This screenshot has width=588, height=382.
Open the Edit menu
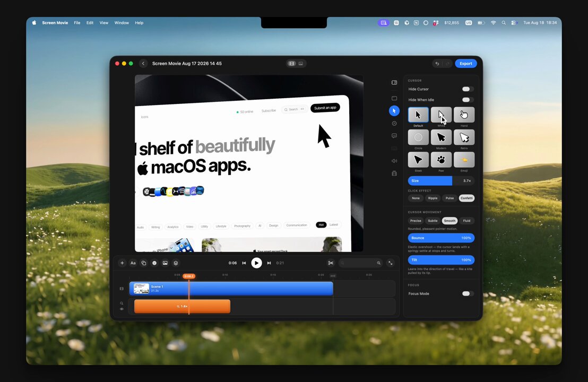(90, 23)
